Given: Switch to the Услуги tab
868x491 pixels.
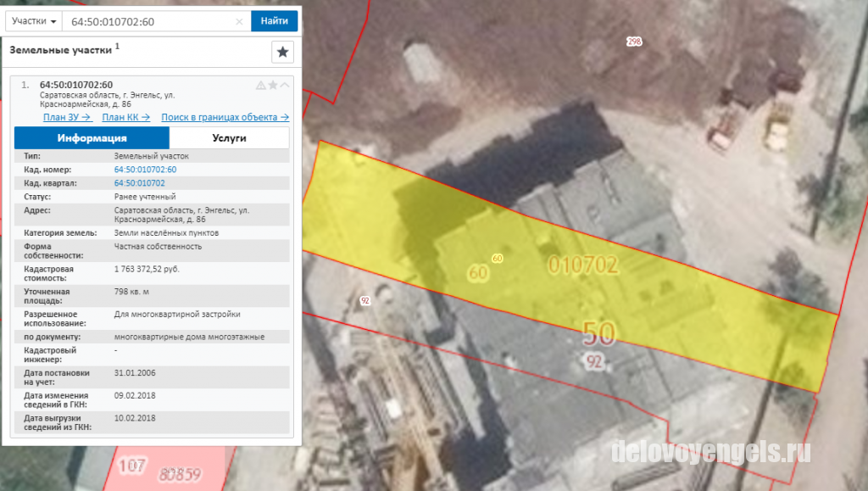Looking at the screenshot, I should 229,138.
